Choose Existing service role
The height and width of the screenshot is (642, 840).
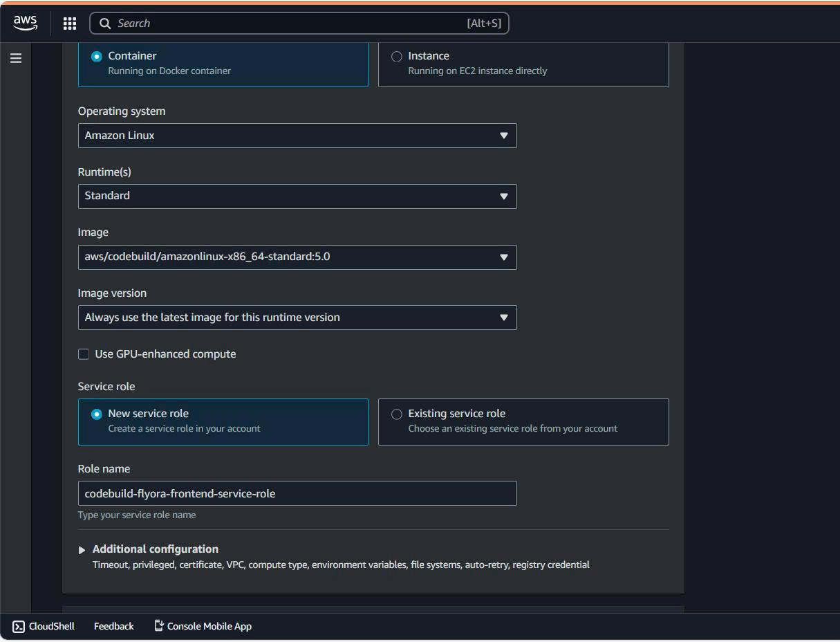click(397, 414)
